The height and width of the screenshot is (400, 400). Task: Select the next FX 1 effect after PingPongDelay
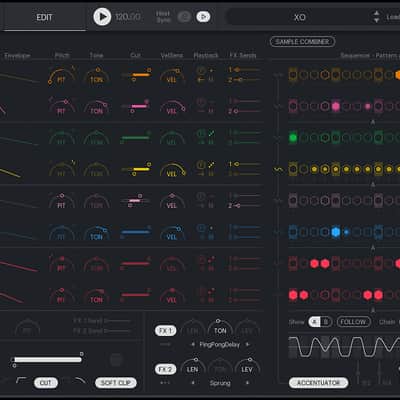tap(247, 344)
